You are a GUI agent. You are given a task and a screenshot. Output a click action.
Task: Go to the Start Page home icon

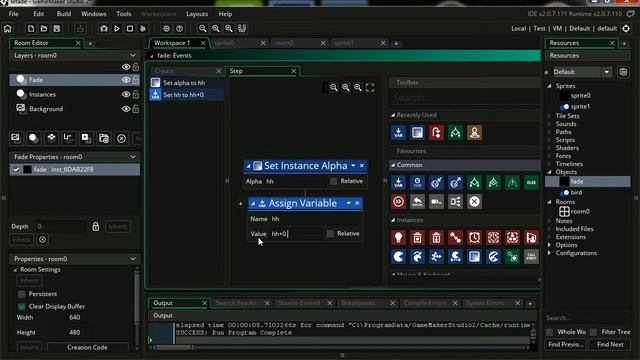8,29
